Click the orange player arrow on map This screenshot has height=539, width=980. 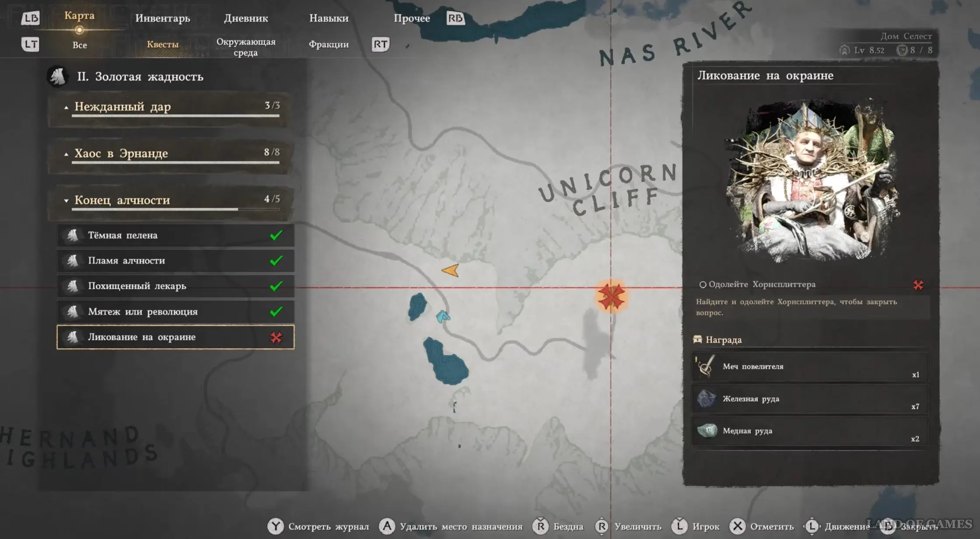(x=450, y=270)
